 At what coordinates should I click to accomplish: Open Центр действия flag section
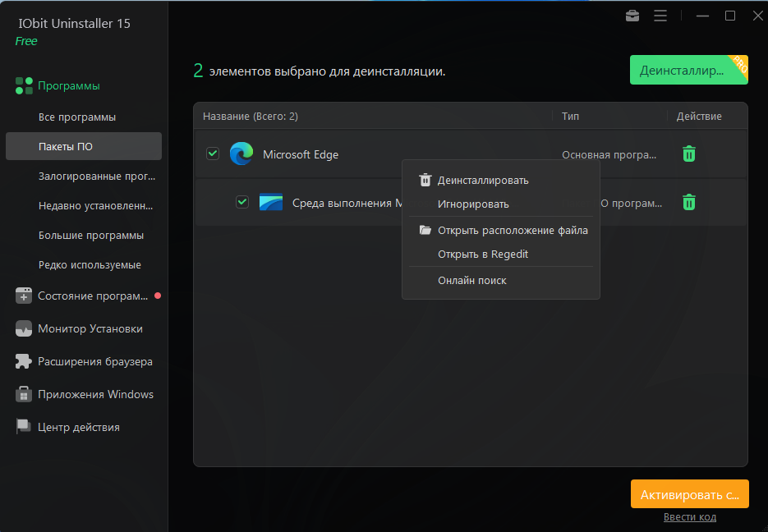[x=79, y=427]
